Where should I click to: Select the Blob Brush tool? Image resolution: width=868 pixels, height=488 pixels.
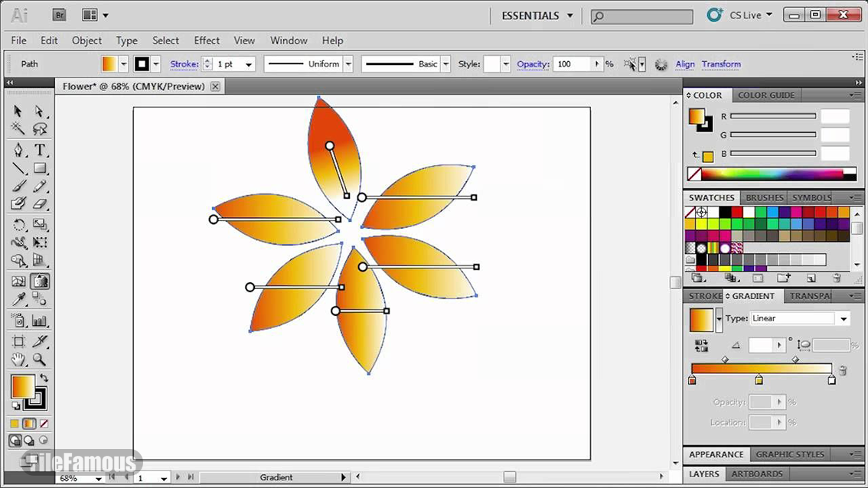click(18, 203)
